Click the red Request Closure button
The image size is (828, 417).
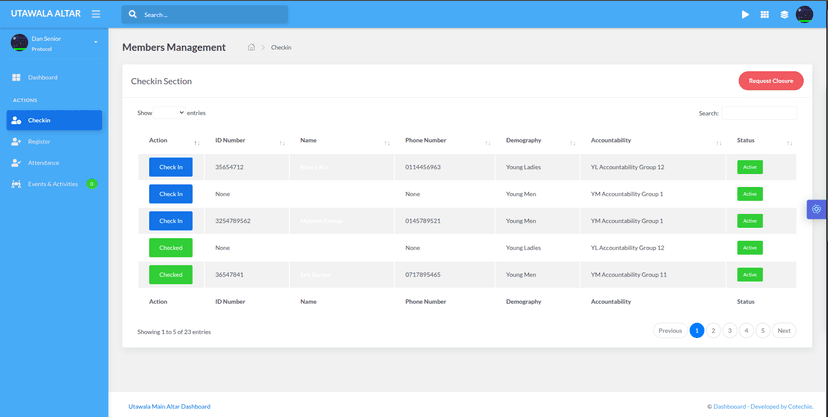770,81
